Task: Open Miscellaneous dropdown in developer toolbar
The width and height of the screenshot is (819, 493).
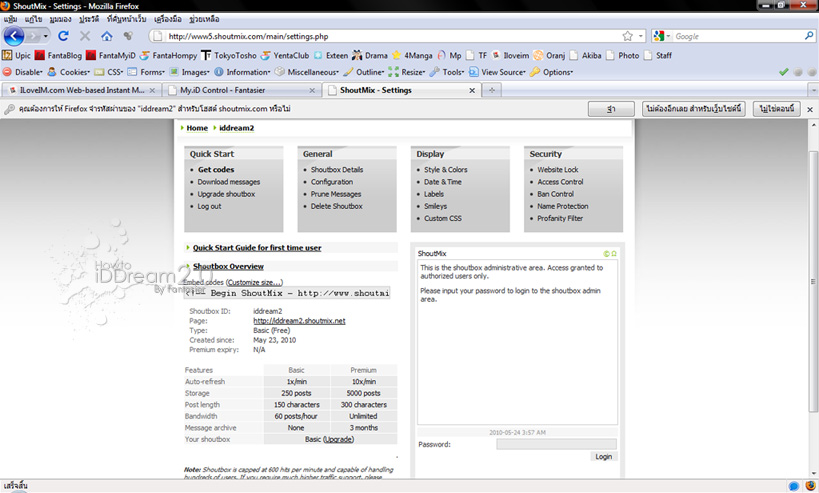Action: click(x=307, y=72)
